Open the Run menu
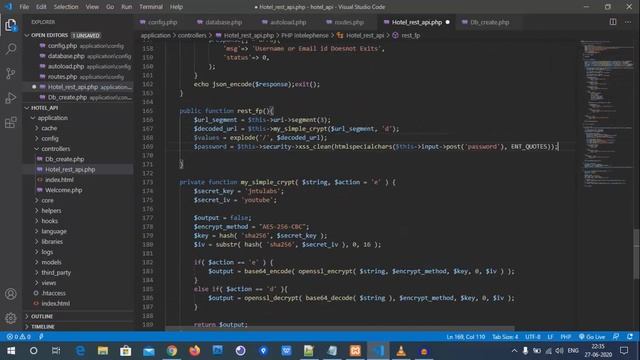Image resolution: width=640 pixels, height=360 pixels. click(x=127, y=7)
